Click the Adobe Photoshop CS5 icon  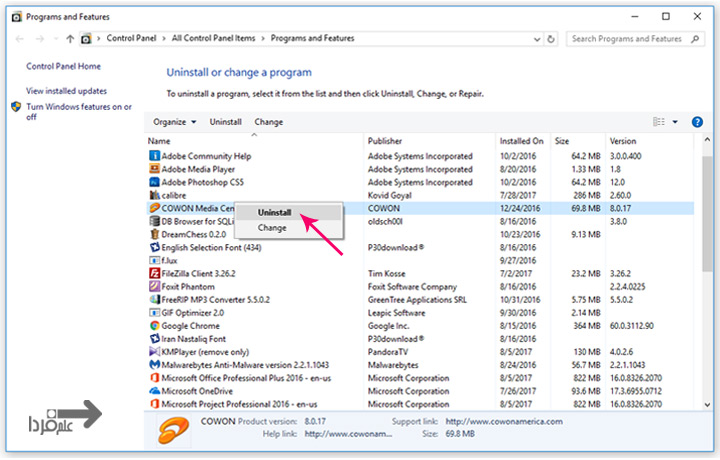[x=154, y=183]
